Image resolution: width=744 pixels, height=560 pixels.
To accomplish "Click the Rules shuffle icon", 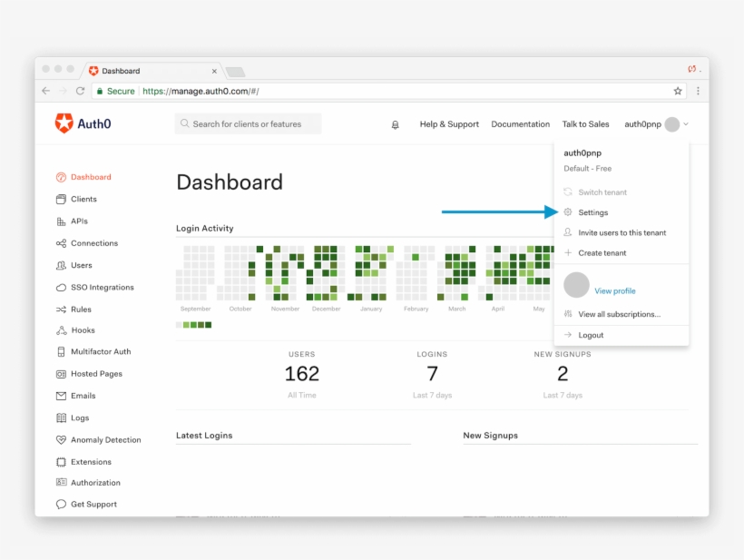I will click(61, 309).
